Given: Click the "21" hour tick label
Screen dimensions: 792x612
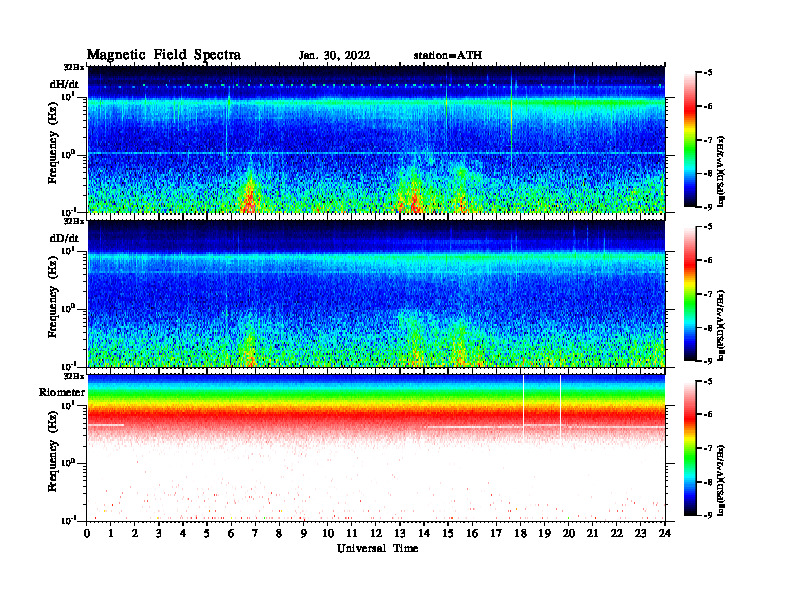Looking at the screenshot, I should (592, 534).
